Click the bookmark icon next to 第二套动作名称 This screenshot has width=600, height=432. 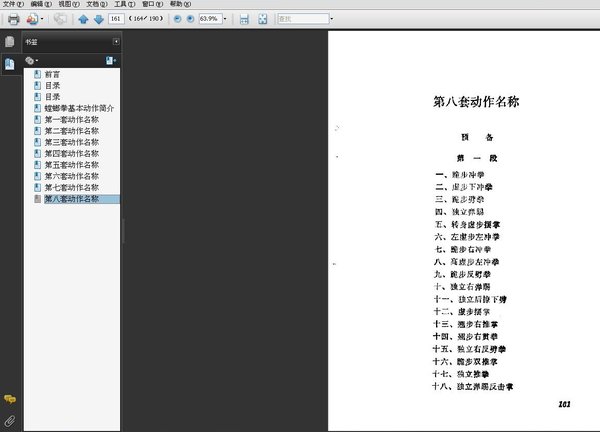[x=38, y=131]
